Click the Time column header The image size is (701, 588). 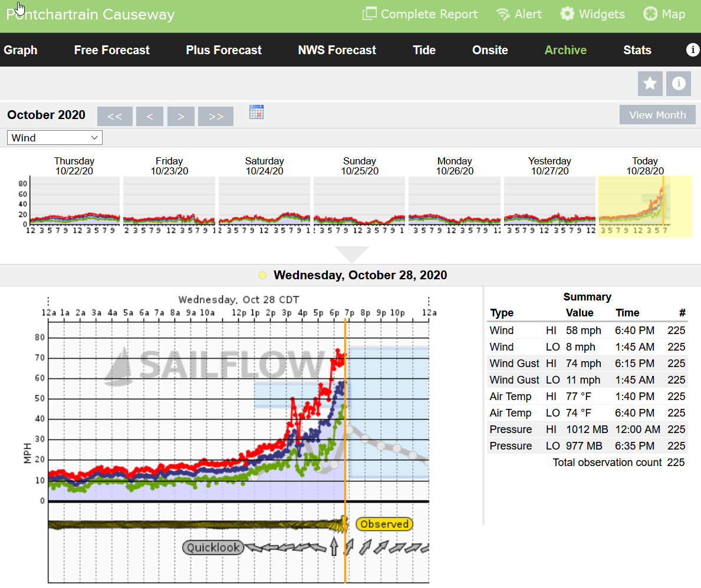point(627,313)
